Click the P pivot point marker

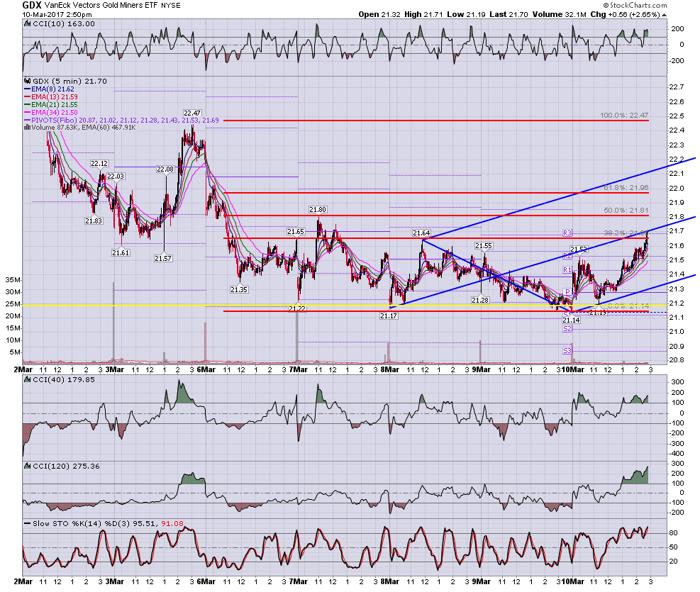click(567, 292)
